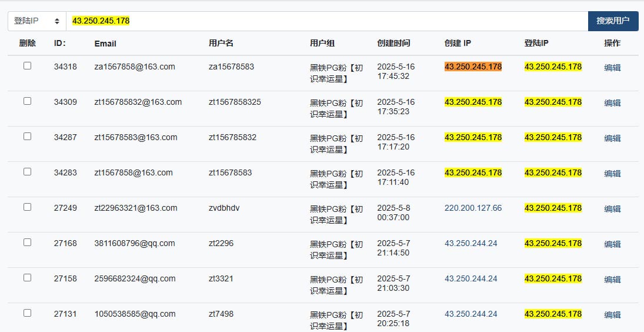Click the 创建时间 column header

pos(393,43)
